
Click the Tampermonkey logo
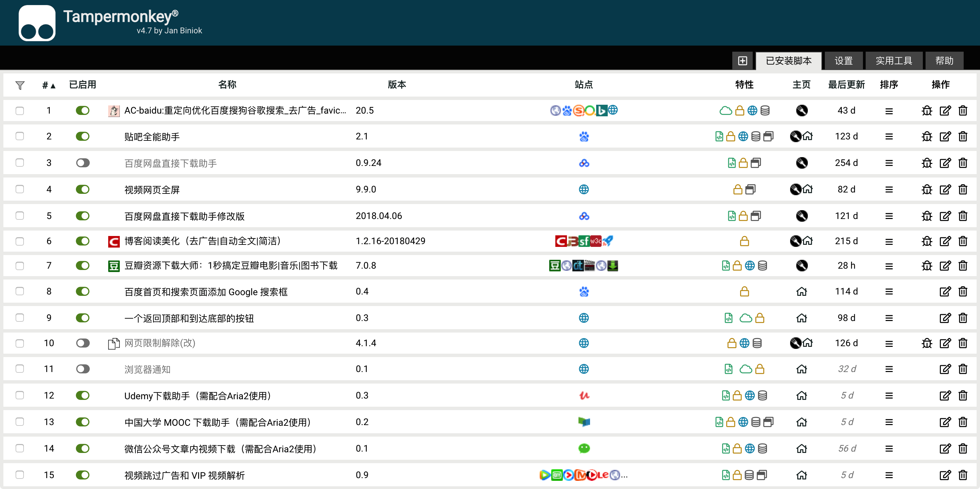(x=37, y=23)
